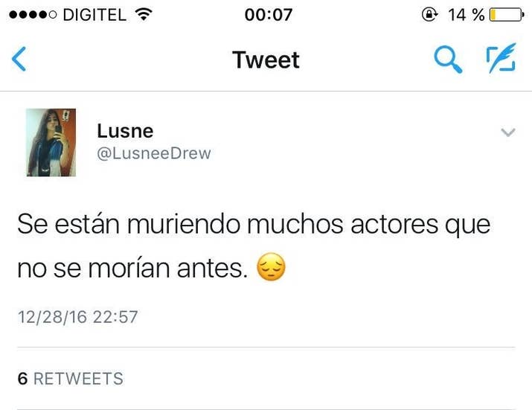532x410 pixels.
Task: Open the @LusneeDrew handle
Action: click(x=154, y=153)
